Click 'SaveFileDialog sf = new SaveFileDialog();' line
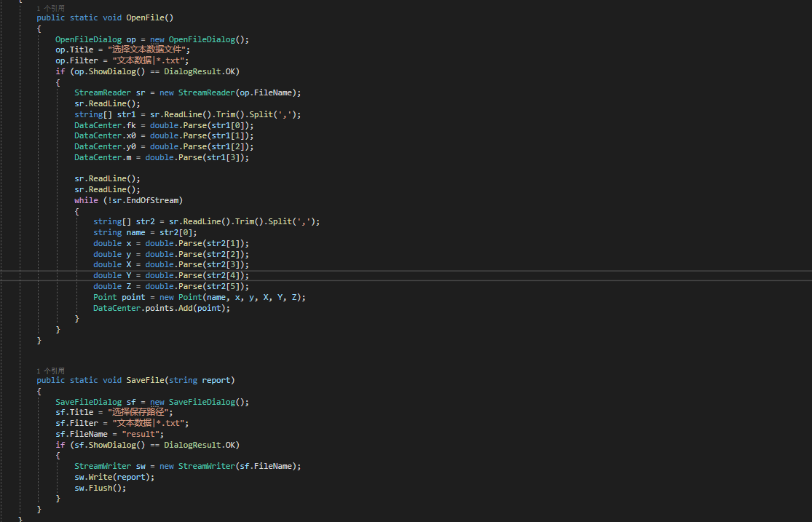The height and width of the screenshot is (522, 812). pyautogui.click(x=152, y=402)
